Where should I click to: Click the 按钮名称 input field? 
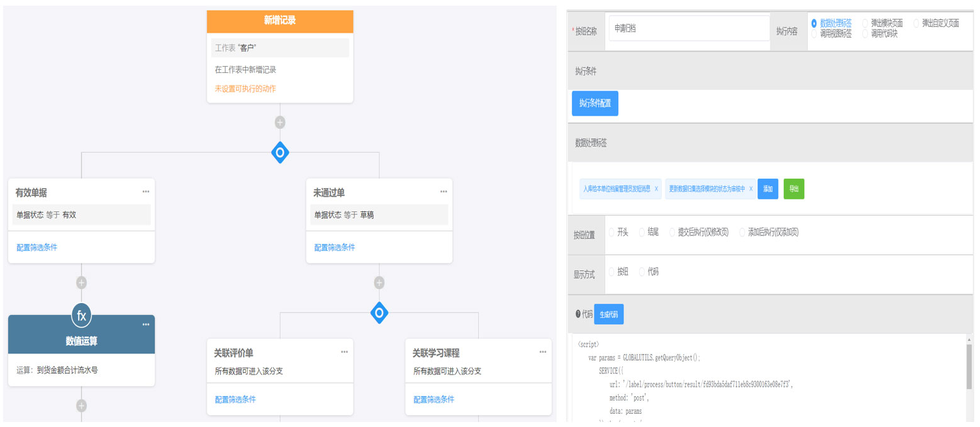[689, 28]
